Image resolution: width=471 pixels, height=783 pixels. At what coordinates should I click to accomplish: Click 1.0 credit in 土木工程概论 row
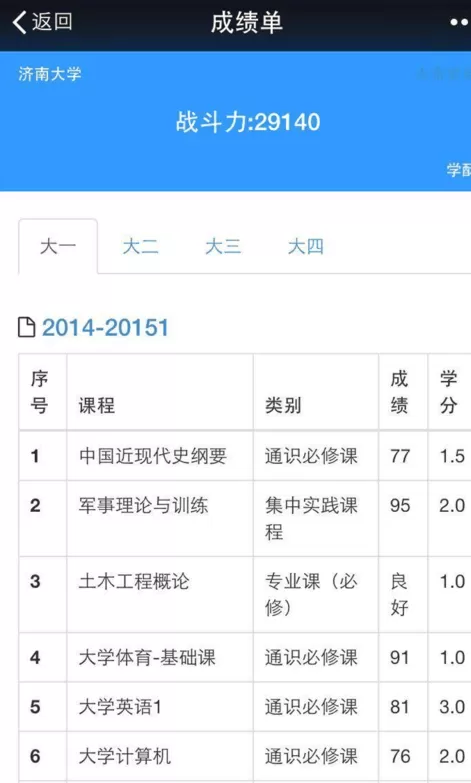[x=452, y=581]
